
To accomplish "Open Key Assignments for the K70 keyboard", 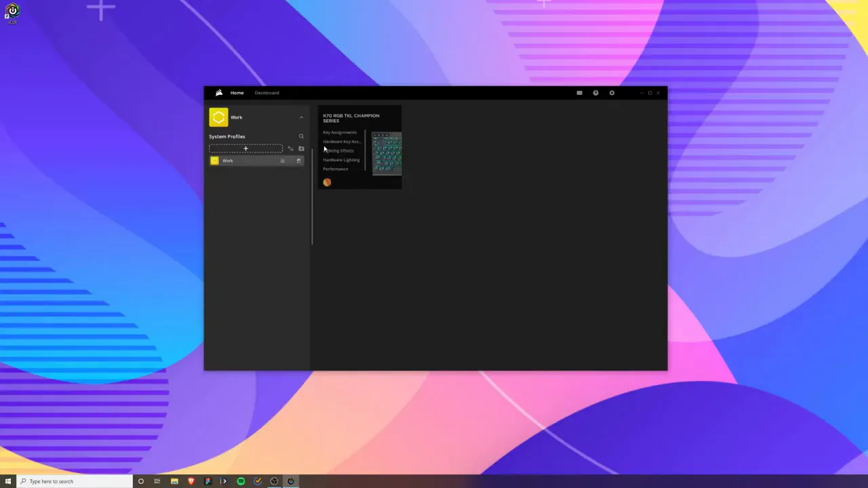I will pyautogui.click(x=340, y=132).
